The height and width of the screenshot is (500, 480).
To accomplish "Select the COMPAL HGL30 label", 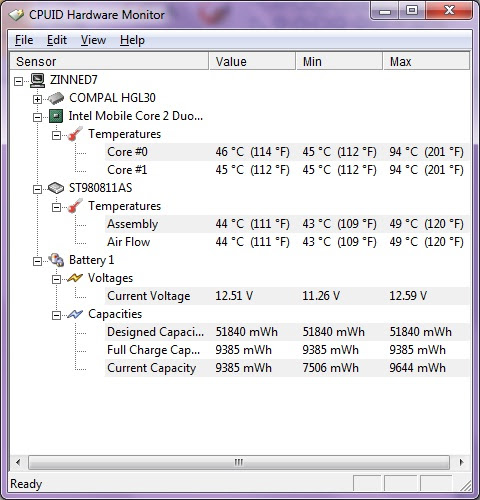I will pyautogui.click(x=112, y=98).
